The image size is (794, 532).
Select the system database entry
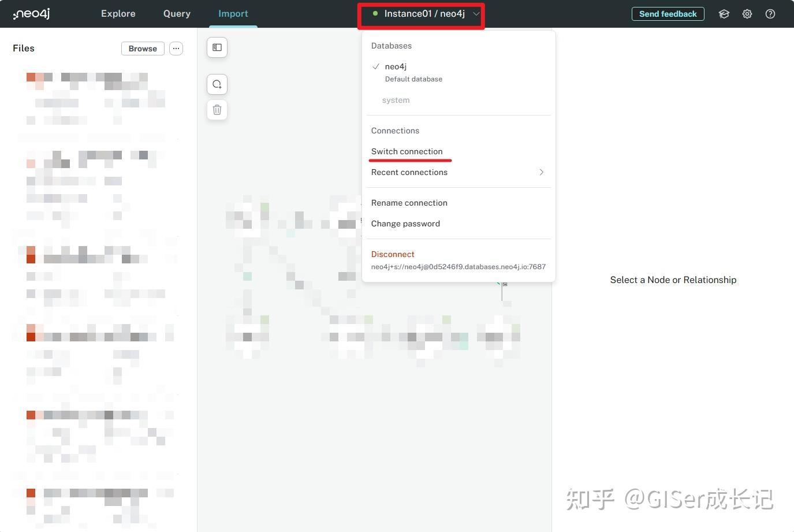pos(396,100)
